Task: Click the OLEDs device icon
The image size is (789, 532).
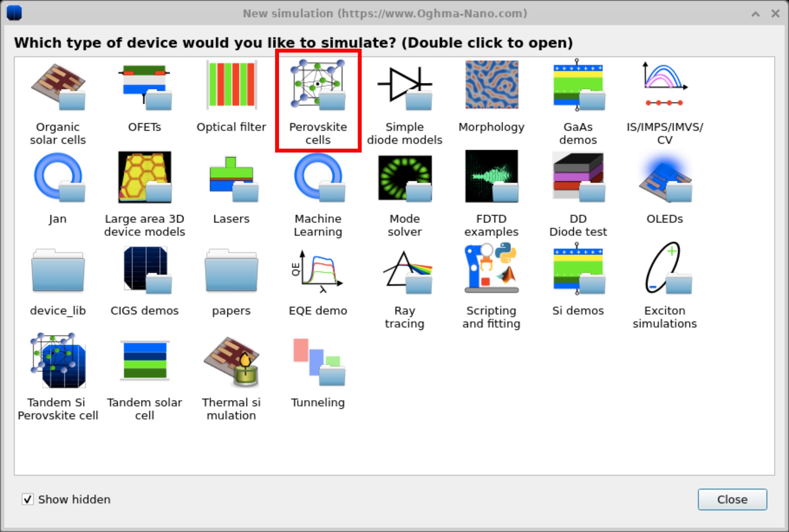Action: coord(664,177)
